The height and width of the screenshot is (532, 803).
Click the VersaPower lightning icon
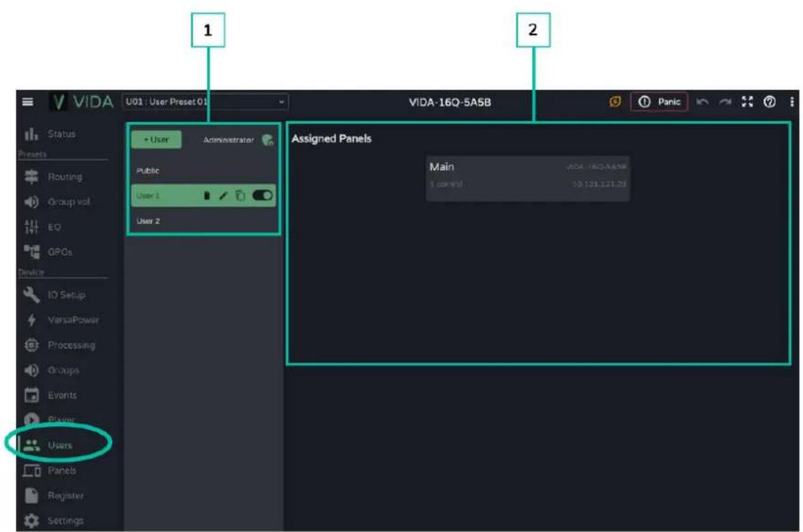tap(31, 320)
